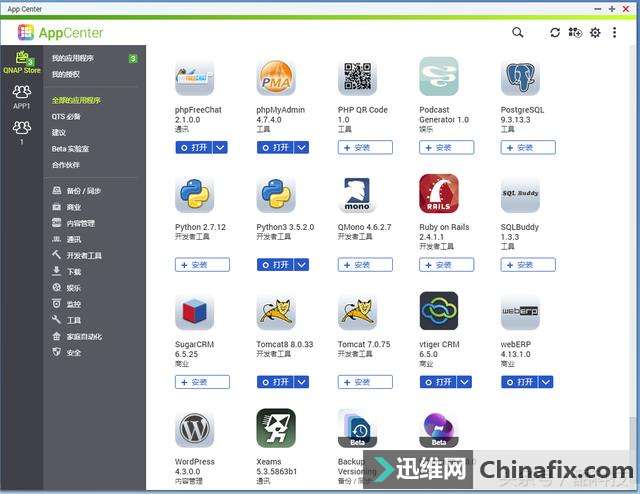Open the 开发者工具 category
640x494 pixels.
[84, 256]
